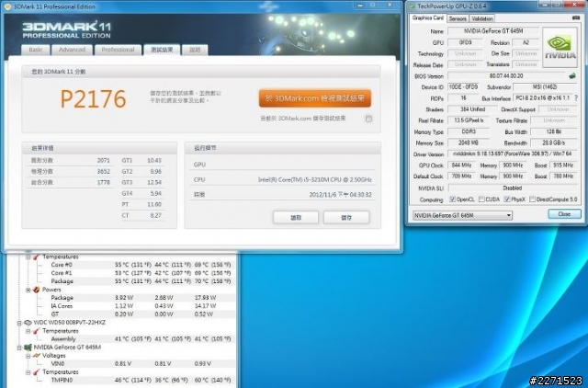
Task: Click the hard drive icon for WDC WD50
Action: click(28, 323)
